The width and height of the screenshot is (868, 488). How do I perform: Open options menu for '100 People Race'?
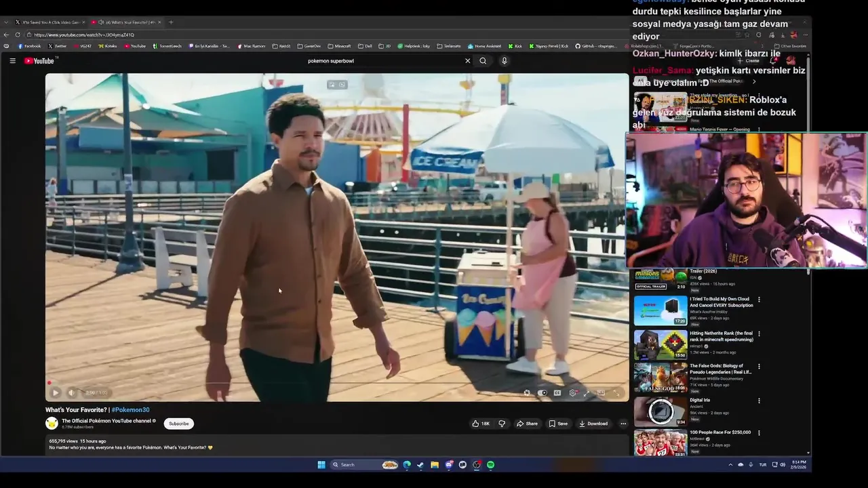click(x=759, y=433)
